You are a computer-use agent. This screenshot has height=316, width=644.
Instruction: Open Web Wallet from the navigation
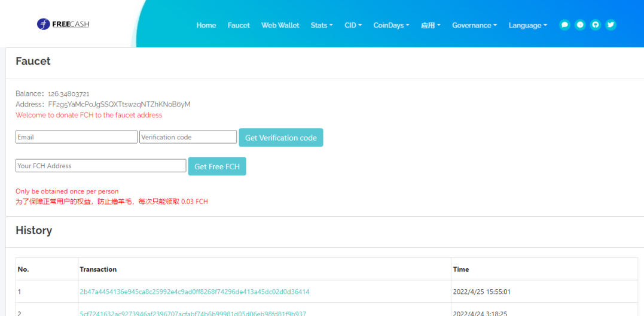tap(280, 25)
